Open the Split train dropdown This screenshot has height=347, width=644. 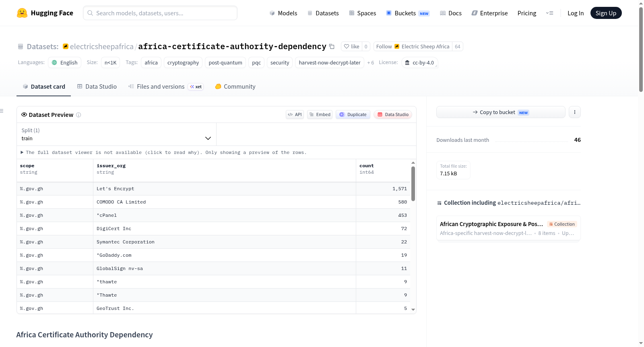pos(116,134)
